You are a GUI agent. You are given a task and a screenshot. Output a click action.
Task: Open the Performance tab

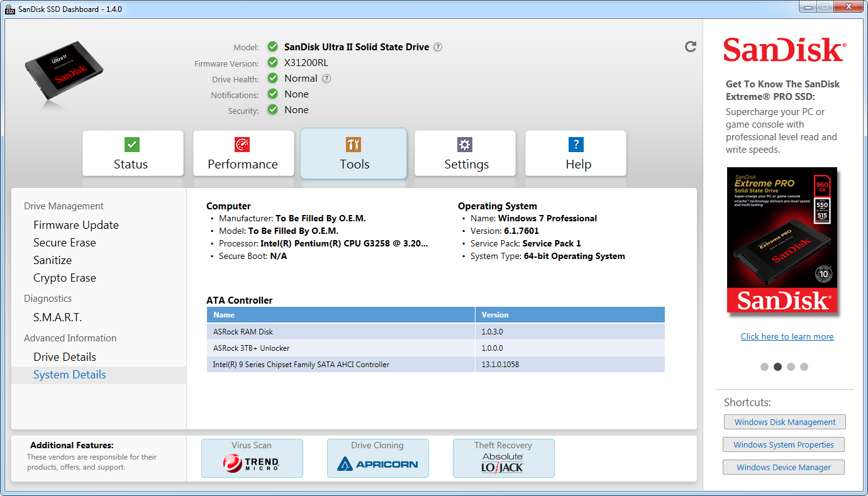coord(243,153)
